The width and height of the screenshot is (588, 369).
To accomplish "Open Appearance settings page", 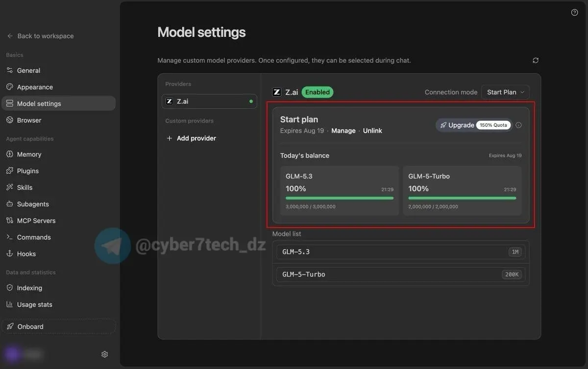I will 59,87.
